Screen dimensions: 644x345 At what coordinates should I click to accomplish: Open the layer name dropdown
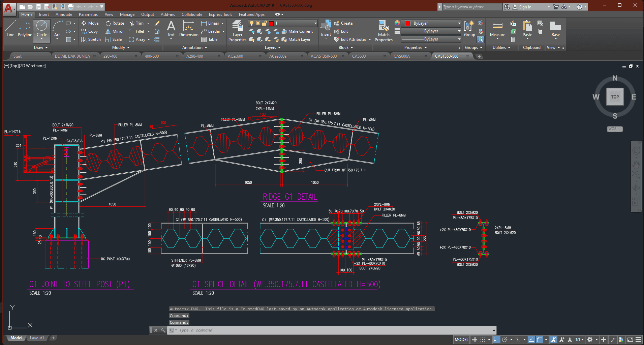(315, 23)
